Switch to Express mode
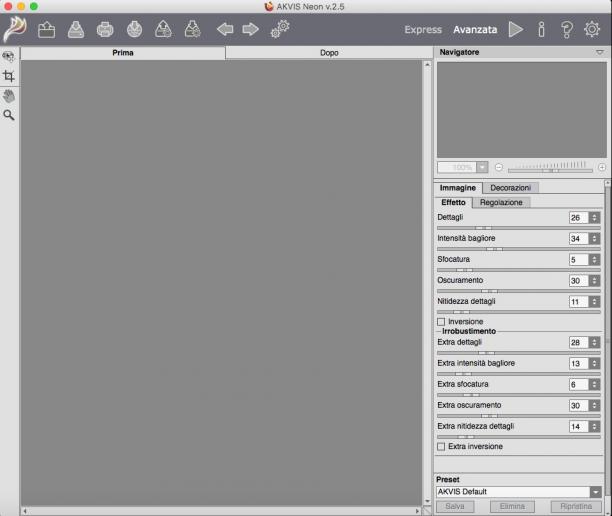 coord(423,30)
